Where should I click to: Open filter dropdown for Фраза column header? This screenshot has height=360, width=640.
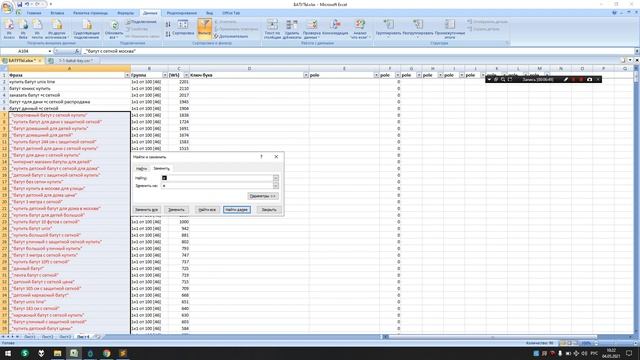pyautogui.click(x=127, y=75)
